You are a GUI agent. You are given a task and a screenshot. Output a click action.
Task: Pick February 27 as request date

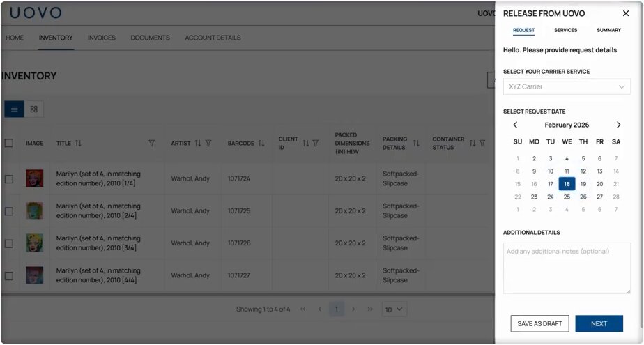click(599, 197)
